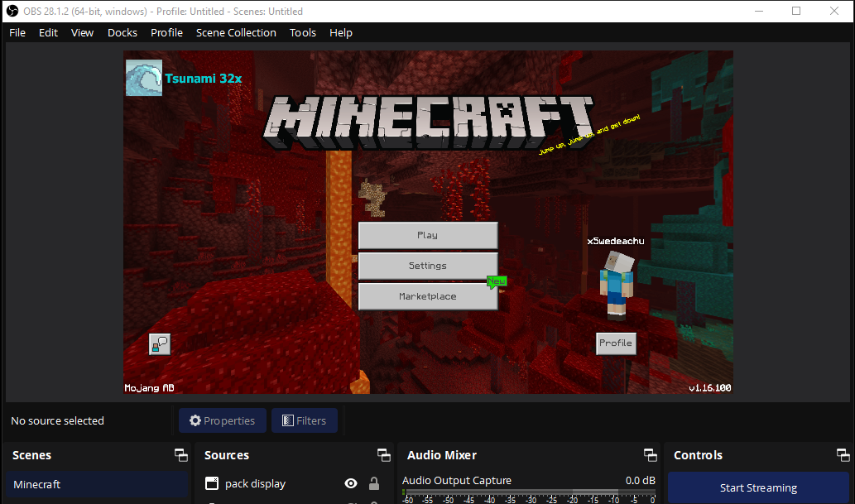Click the OBS logo in the title bar
The height and width of the screenshot is (504, 855).
click(11, 11)
